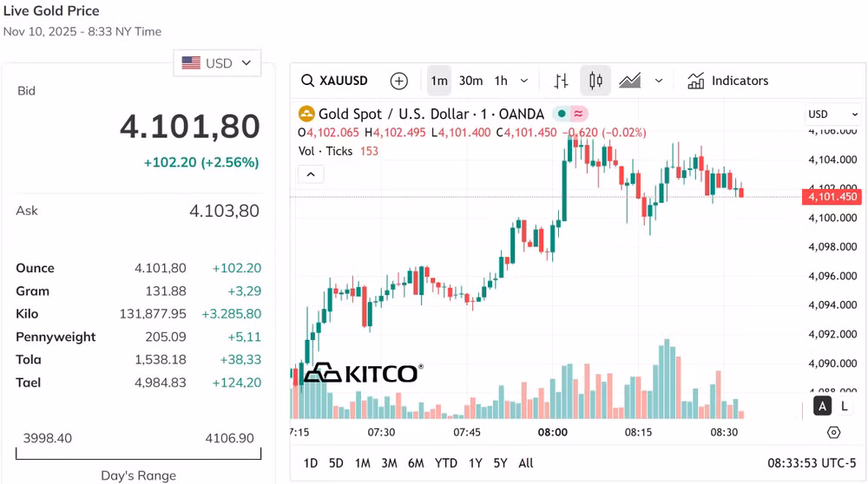Switch to the 5Y date range
Viewport: 868px width, 484px height.
501,463
